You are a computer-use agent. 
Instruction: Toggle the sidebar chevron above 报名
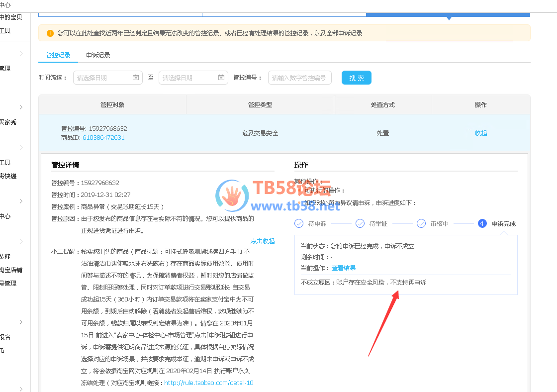(x=21, y=322)
